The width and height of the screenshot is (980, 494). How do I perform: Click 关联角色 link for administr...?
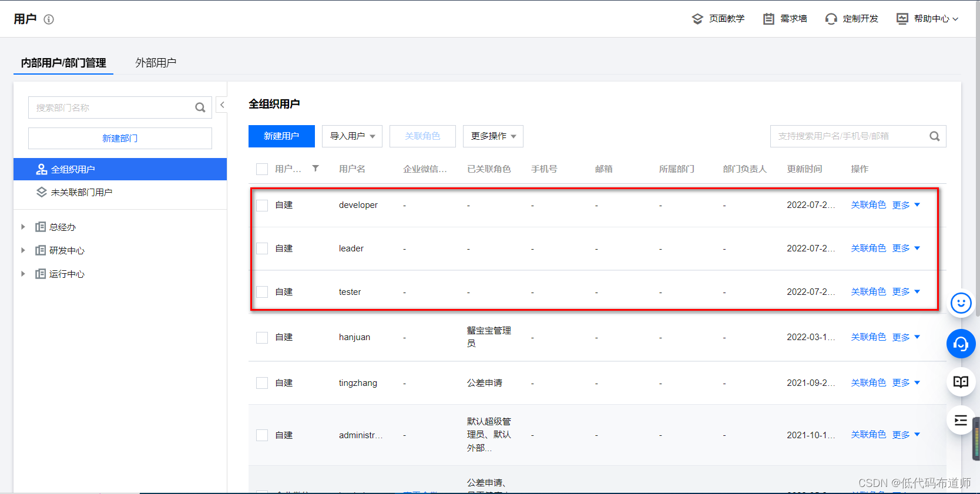(x=868, y=435)
